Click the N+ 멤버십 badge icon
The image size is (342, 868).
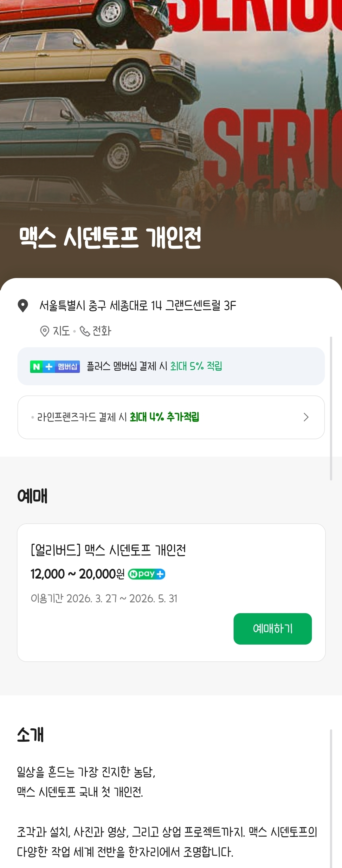tap(55, 367)
